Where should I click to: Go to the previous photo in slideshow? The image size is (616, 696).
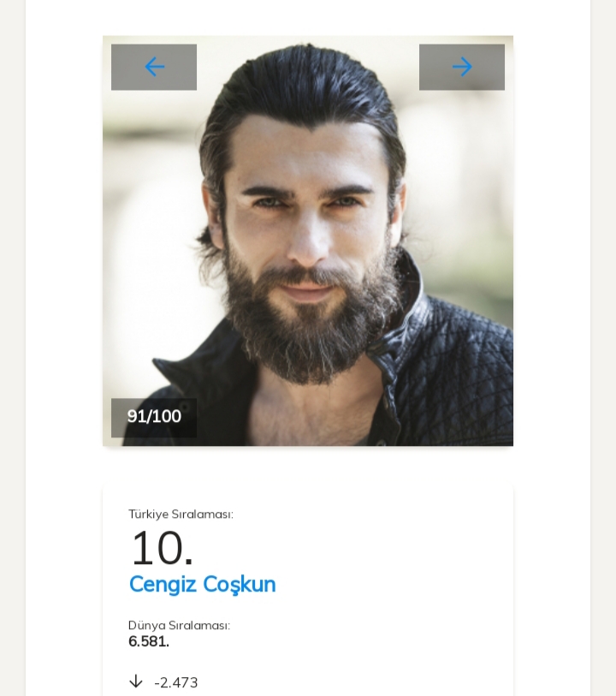click(154, 67)
